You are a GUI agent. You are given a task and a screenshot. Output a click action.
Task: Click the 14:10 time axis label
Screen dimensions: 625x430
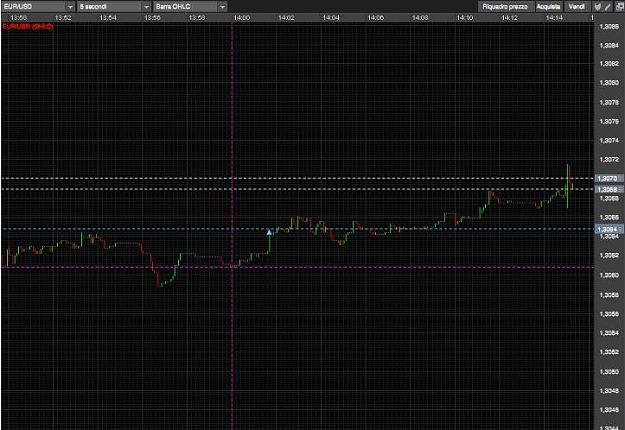pyautogui.click(x=465, y=18)
